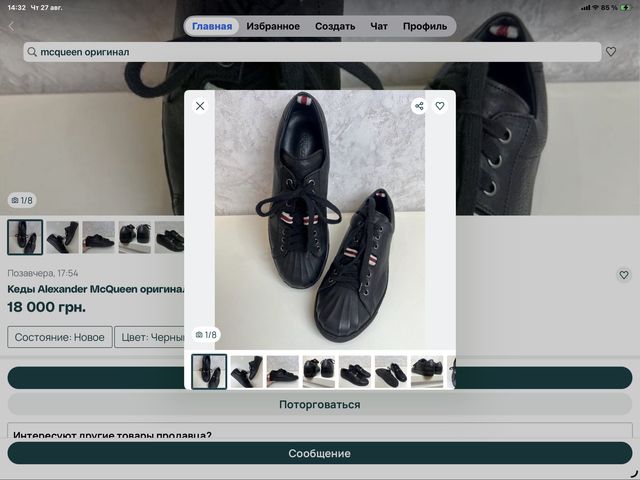Select second thumbnail in background listing strip
640x480 pixels.
[62, 237]
